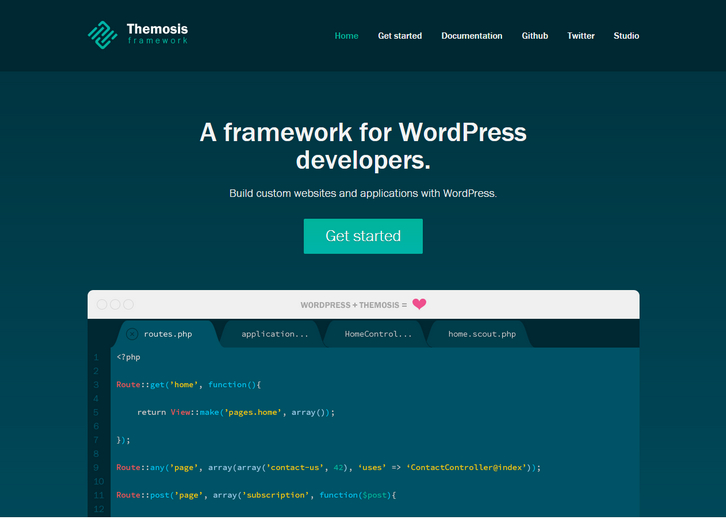The height and width of the screenshot is (518, 726).
Task: Click the third window circle button
Action: pos(128,304)
